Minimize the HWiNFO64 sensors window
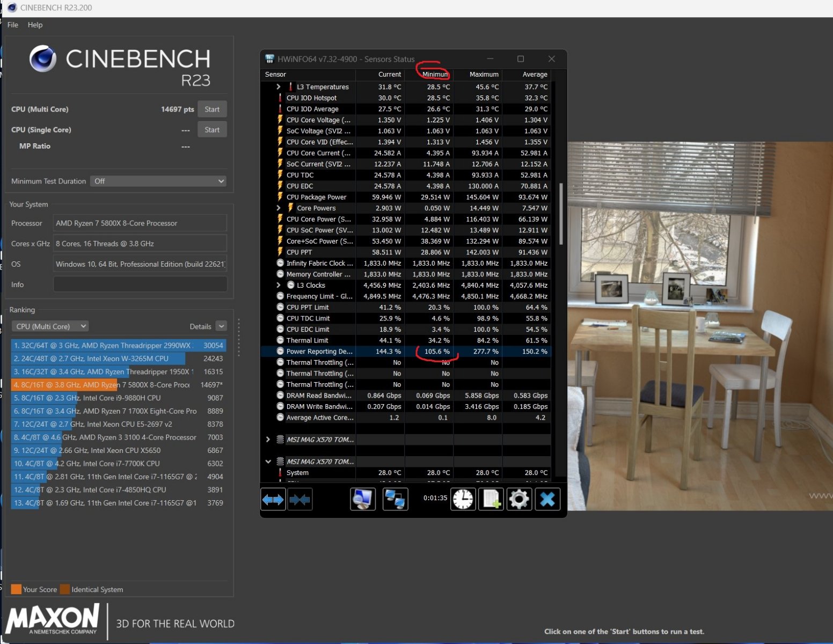This screenshot has width=833, height=644. click(490, 59)
